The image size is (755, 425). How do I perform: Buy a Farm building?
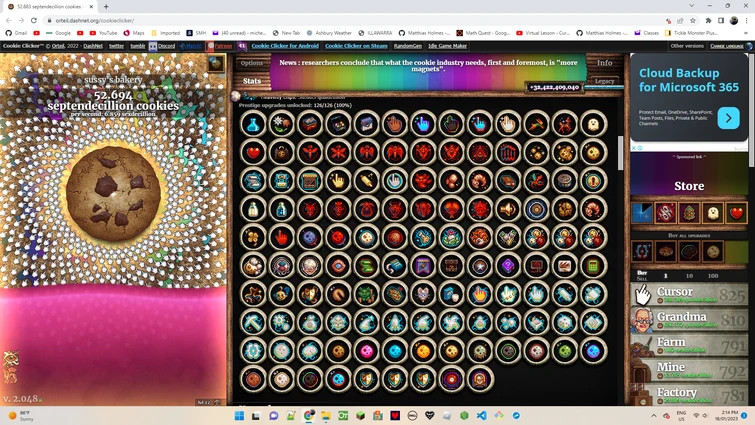coord(689,344)
